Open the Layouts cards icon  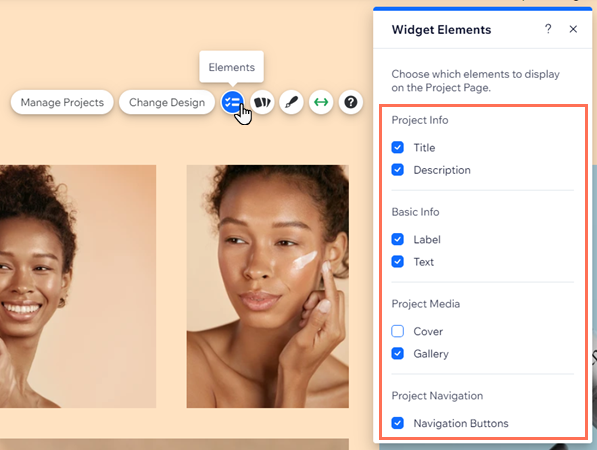tap(262, 102)
